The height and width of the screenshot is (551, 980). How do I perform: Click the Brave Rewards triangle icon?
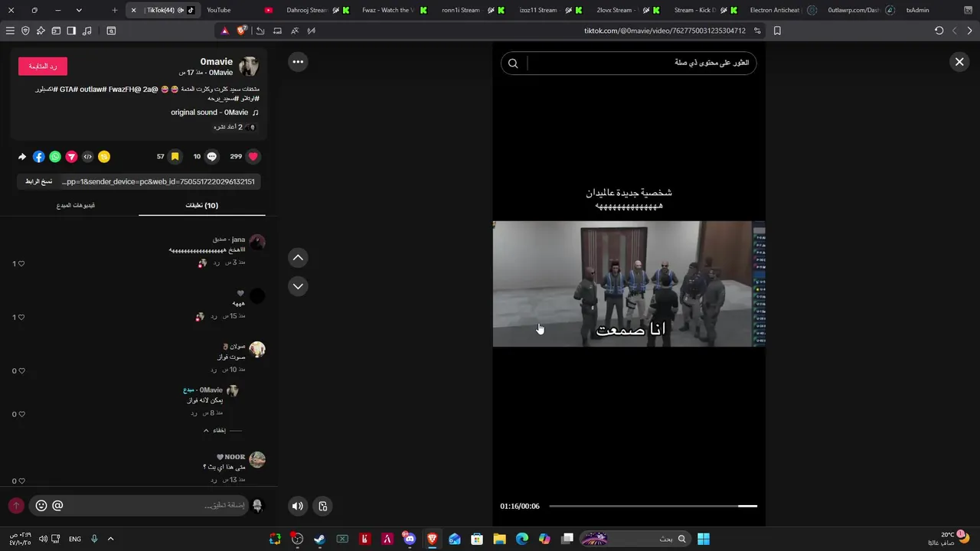point(224,31)
